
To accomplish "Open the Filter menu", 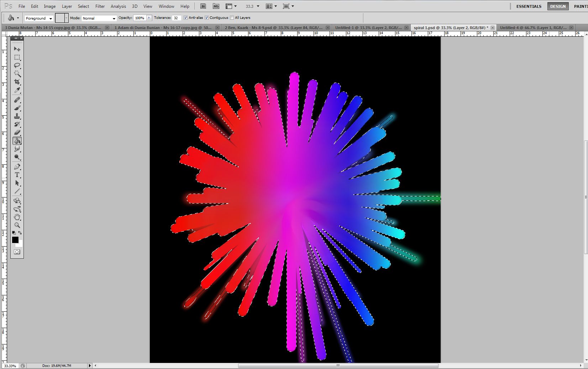I will pos(100,6).
